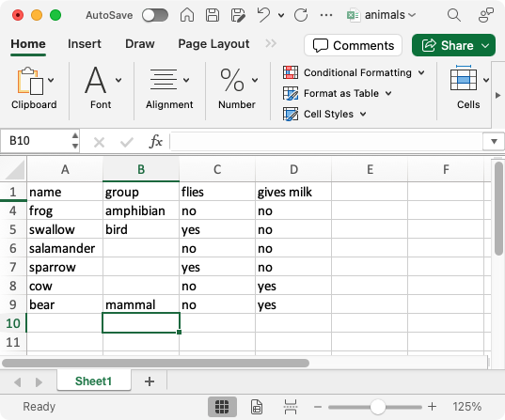Select Normal view button in status bar
Screen dimensions: 505x420
(x=222, y=407)
